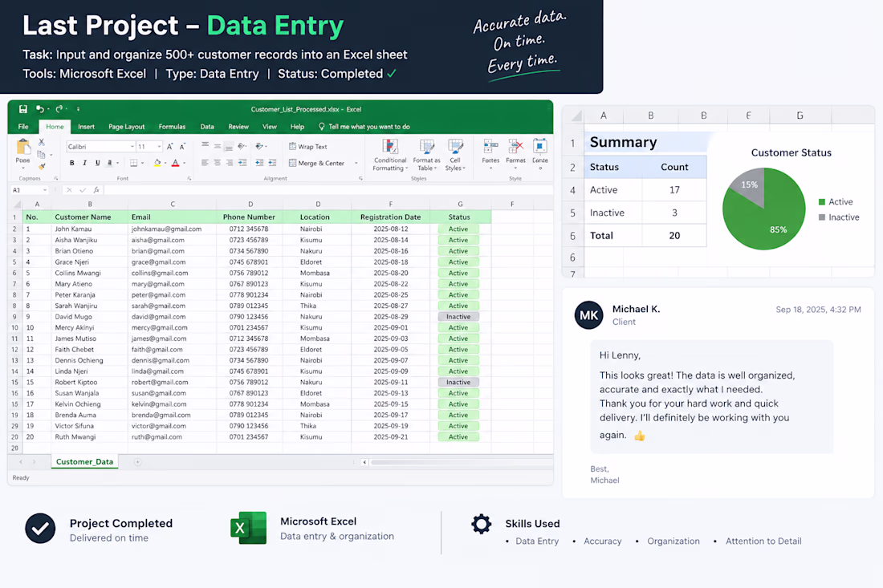
Task: Open the Font group dialog launcher
Action: click(x=189, y=178)
